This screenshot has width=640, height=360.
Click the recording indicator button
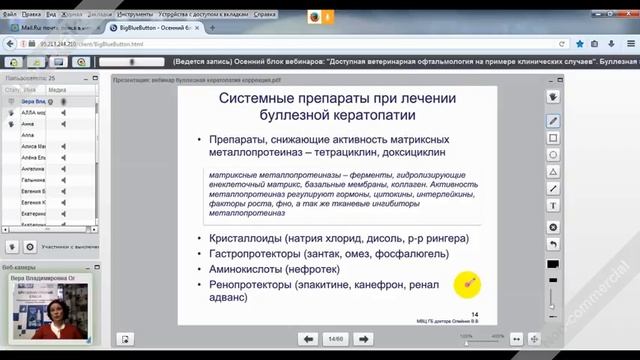pyautogui.click(x=81, y=62)
